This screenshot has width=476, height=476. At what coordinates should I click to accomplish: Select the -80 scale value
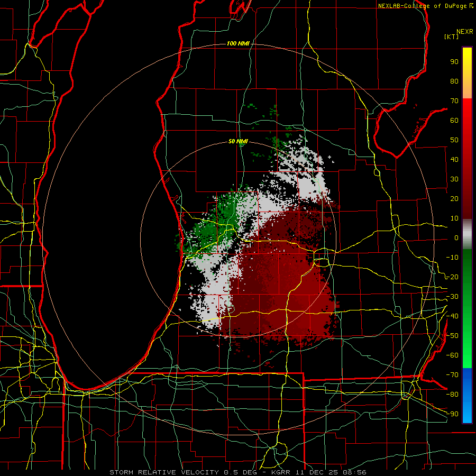[452, 395]
